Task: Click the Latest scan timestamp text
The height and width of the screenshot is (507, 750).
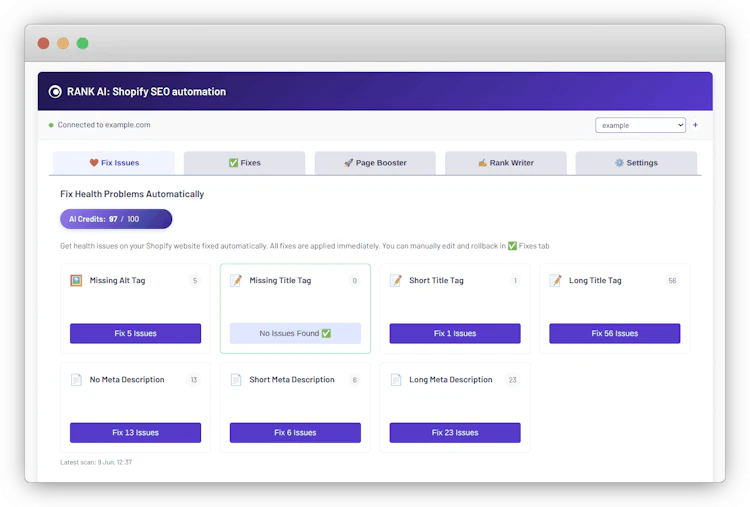Action: 96,462
